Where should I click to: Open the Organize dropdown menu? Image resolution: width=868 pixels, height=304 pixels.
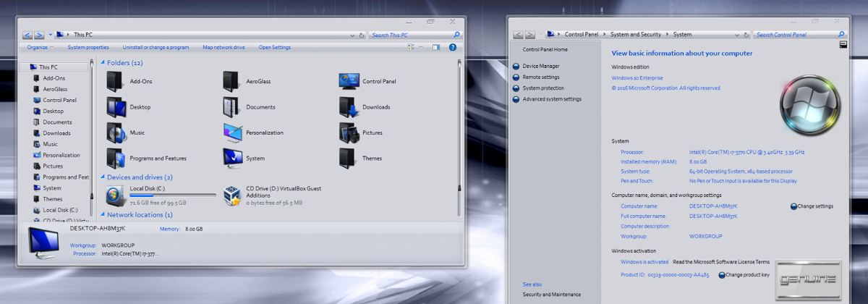(40, 47)
